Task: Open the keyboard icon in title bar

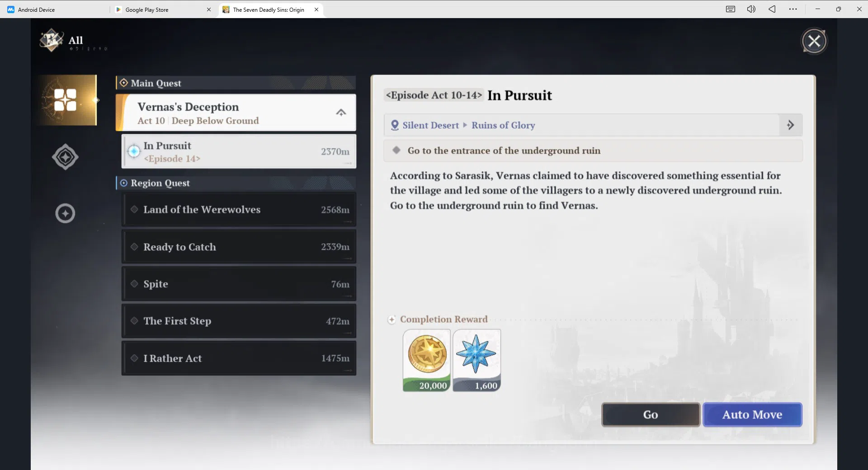Action: point(731,9)
